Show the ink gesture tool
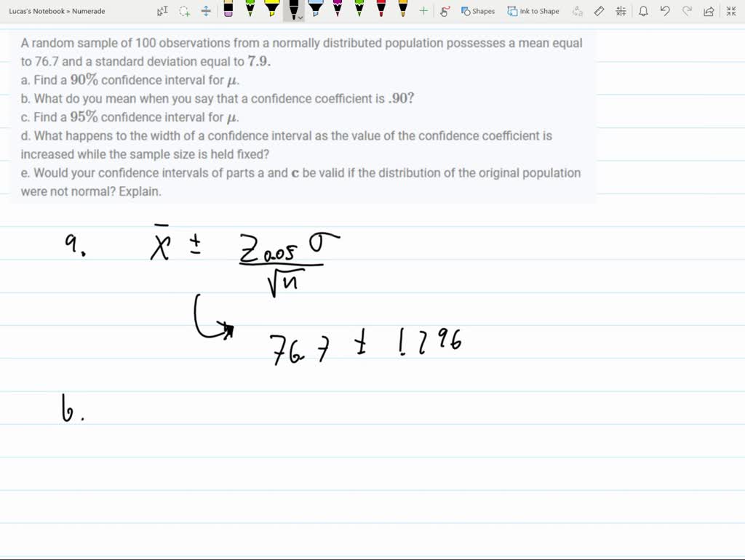 [445, 11]
